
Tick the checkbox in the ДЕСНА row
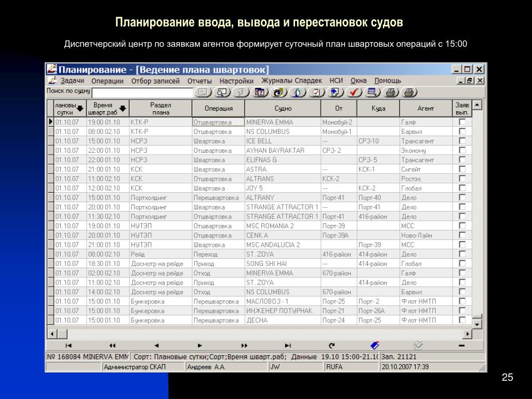(462, 320)
